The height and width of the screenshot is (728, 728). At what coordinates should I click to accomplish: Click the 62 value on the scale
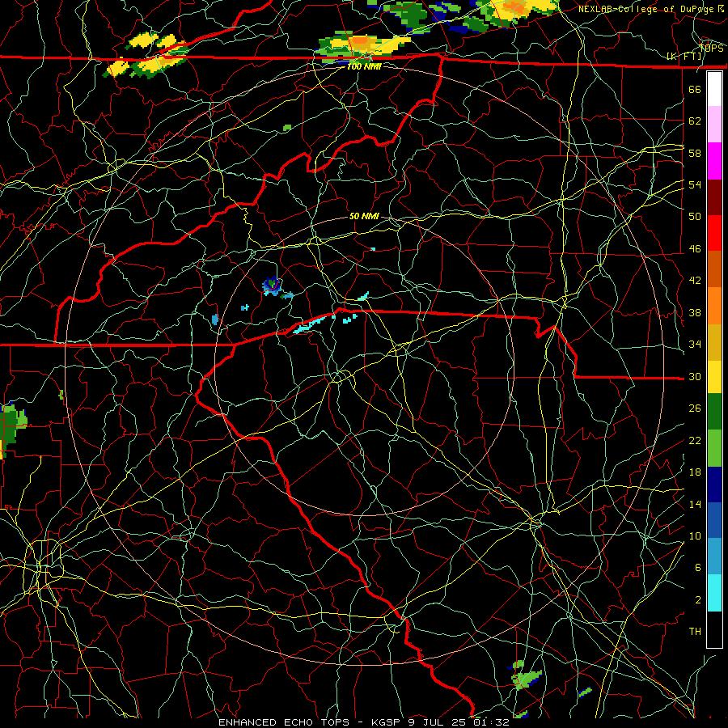coord(695,121)
